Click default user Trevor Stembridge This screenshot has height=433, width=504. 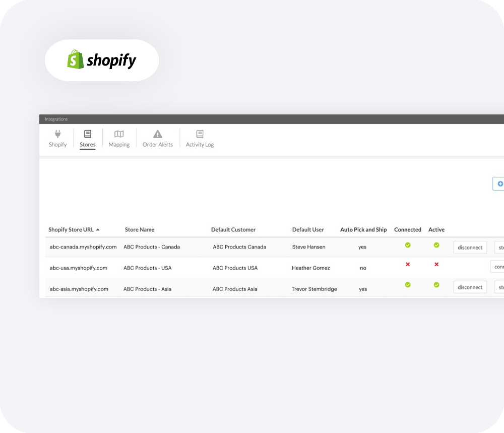tap(314, 289)
